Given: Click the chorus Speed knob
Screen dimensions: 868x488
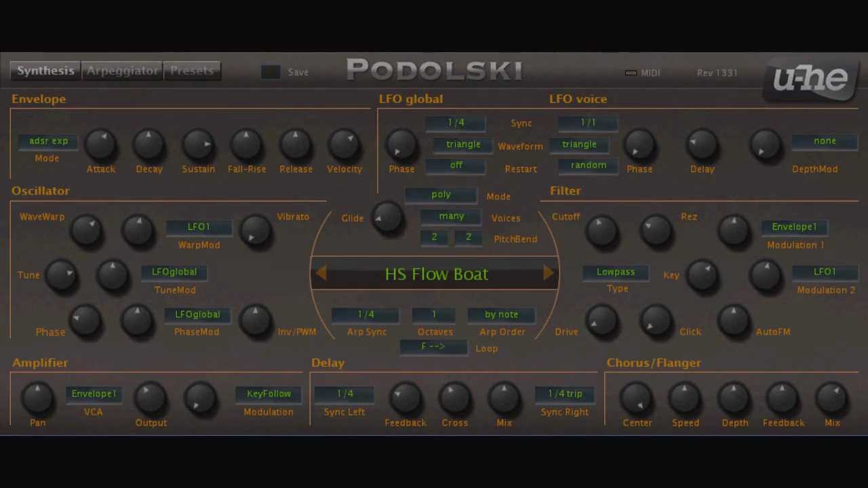Looking at the screenshot, I should point(685,398).
